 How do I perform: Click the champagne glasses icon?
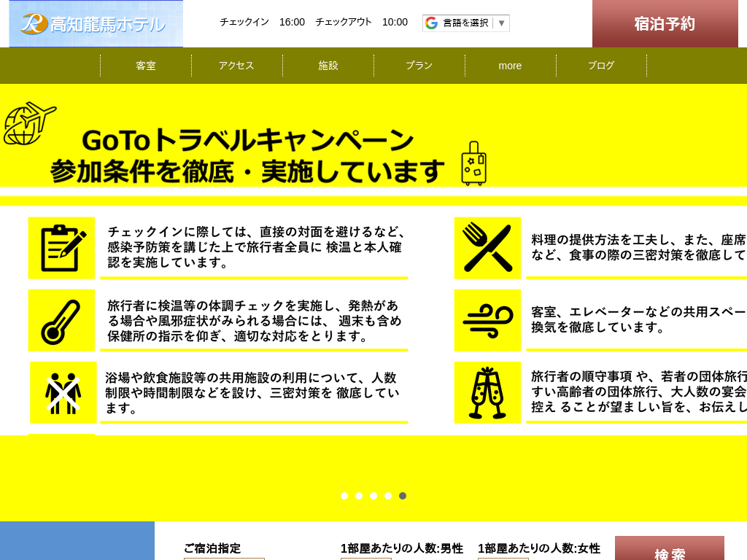click(x=487, y=392)
